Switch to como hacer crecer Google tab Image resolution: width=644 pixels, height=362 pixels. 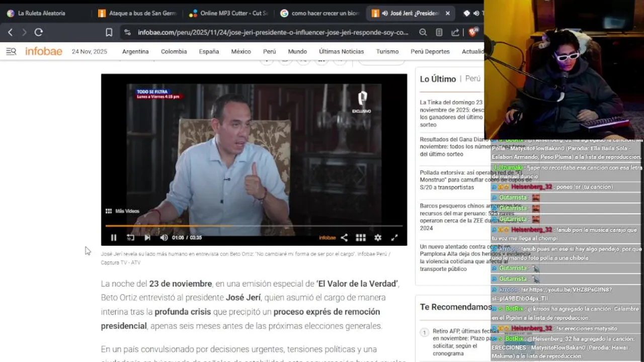(x=319, y=13)
